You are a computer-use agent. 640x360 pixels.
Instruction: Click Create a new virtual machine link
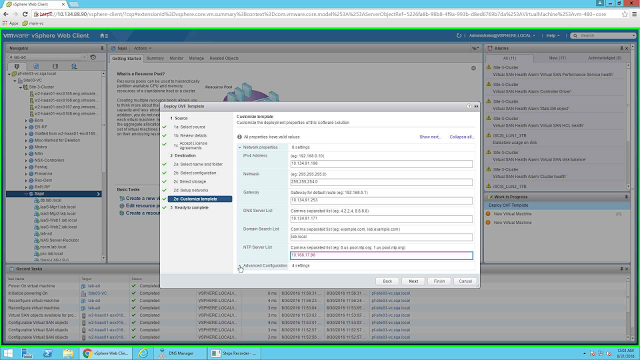(x=142, y=198)
